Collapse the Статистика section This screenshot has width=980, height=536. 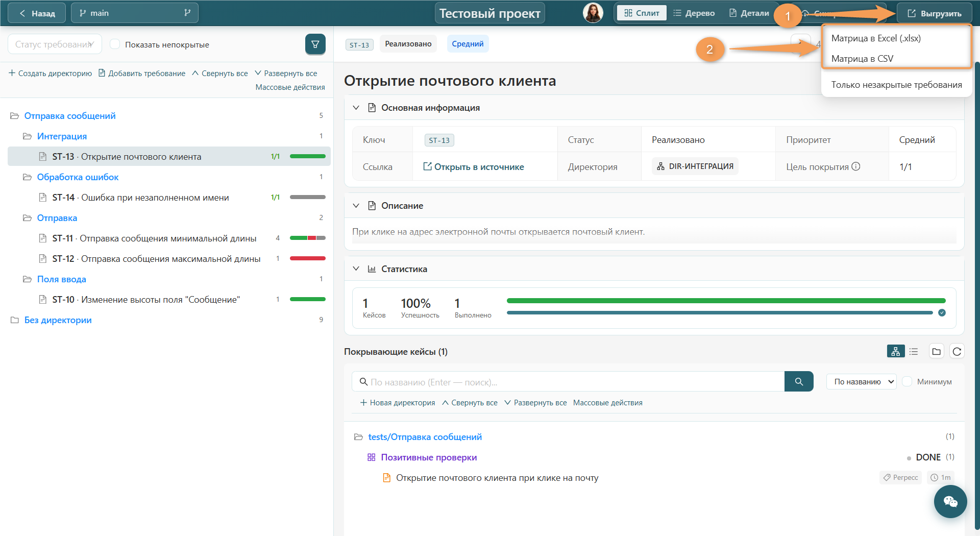pos(356,269)
